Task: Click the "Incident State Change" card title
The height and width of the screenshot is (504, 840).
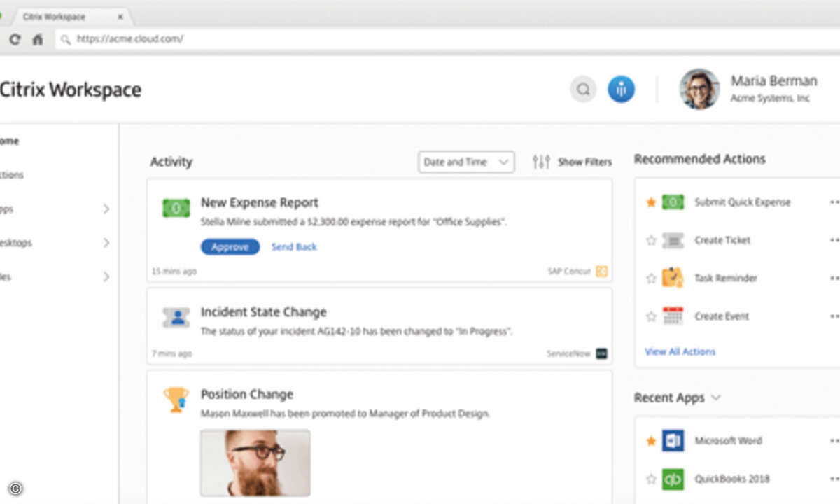Action: (264, 312)
